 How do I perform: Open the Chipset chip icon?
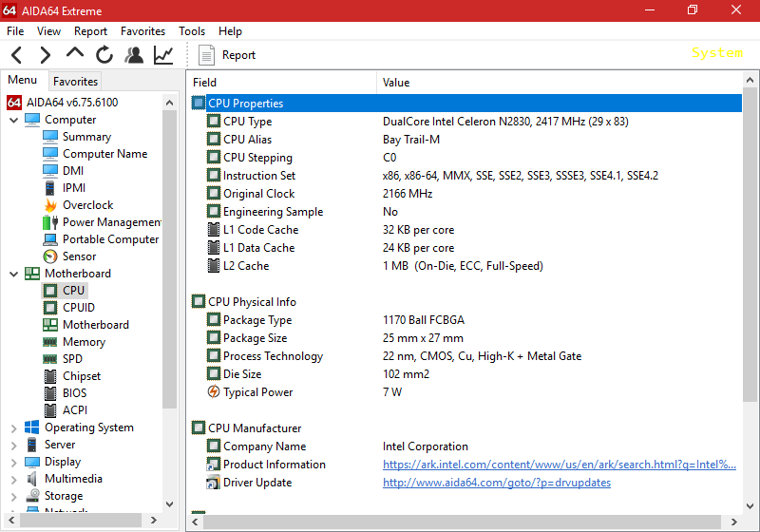[50, 376]
